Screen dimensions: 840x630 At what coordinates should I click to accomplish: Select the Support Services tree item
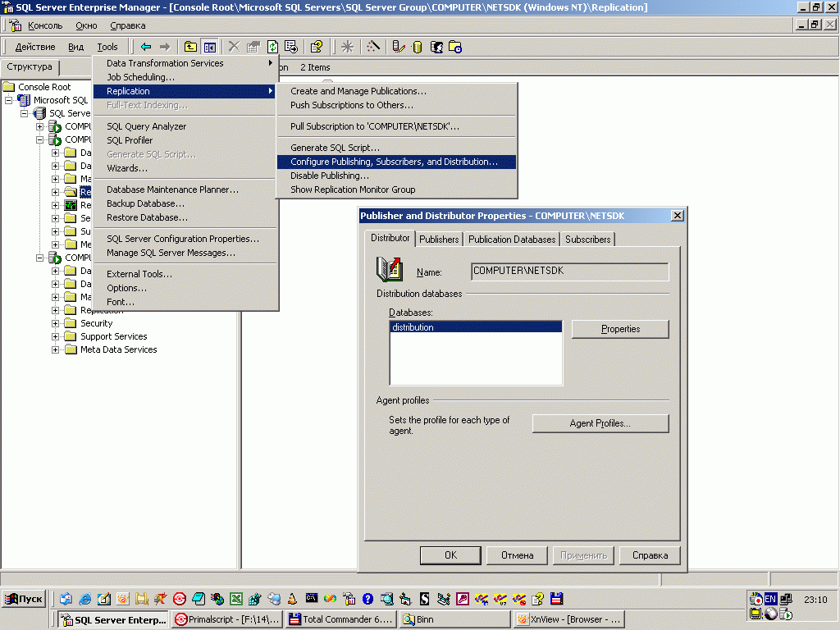tap(113, 336)
